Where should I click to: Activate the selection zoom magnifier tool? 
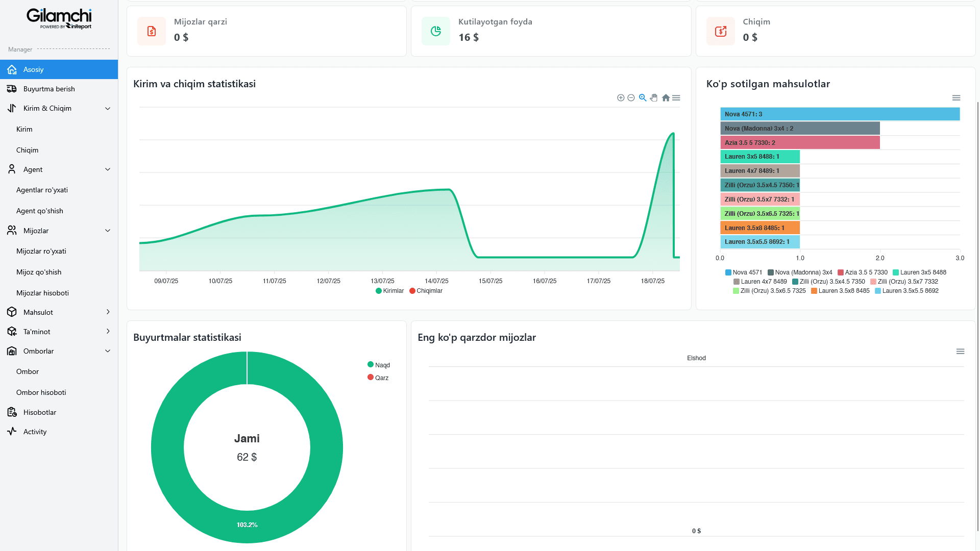(643, 98)
